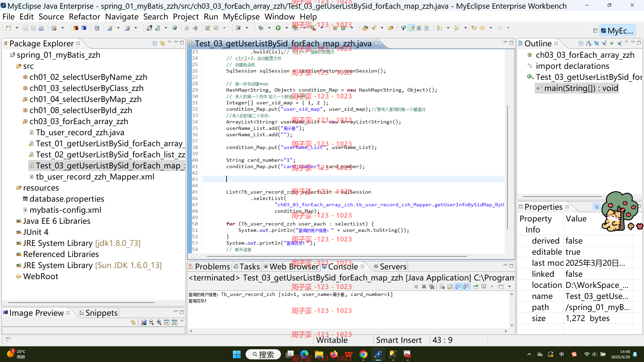This screenshot has height=362, width=644.
Task: Click the Clear Console icon
Action: pyautogui.click(x=442, y=287)
